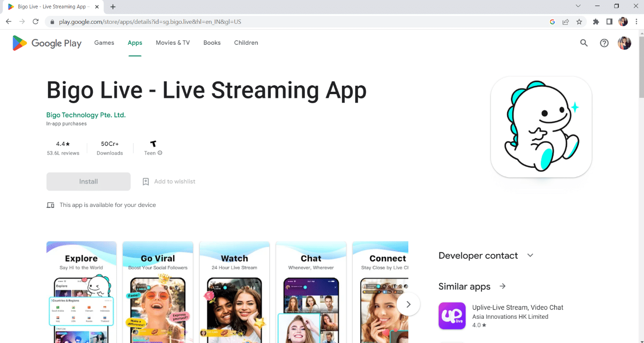Screen dimensions: 644x343
Task: Open the Help center question mark icon
Action: click(x=604, y=43)
